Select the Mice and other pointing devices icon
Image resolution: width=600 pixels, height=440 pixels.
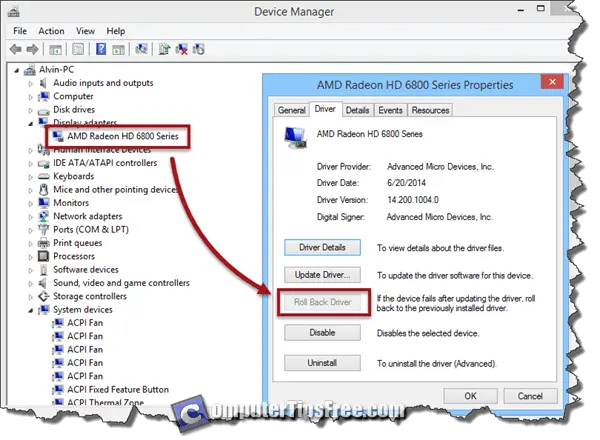[x=44, y=190]
